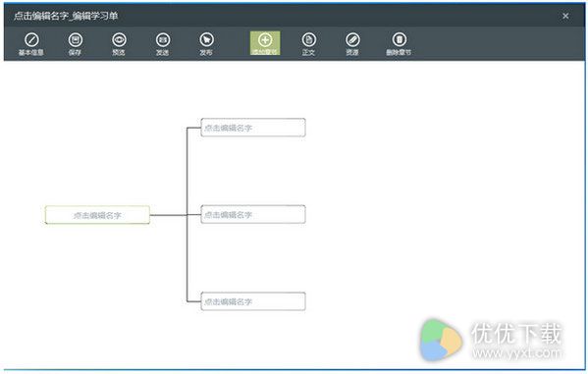Image resolution: width=588 pixels, height=374 pixels.
Task: Click the 发送 send icon
Action: click(x=163, y=39)
